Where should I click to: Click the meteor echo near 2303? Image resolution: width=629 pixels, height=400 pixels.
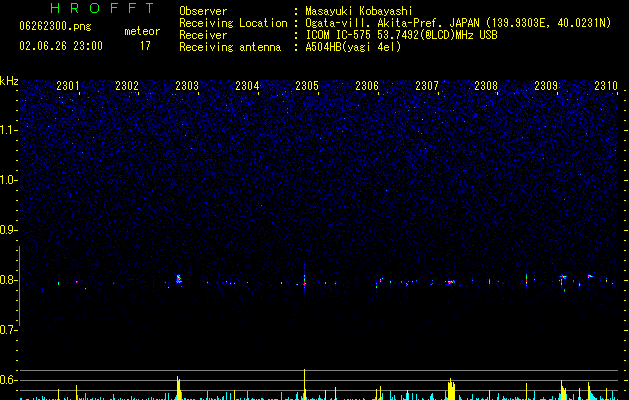[179, 279]
